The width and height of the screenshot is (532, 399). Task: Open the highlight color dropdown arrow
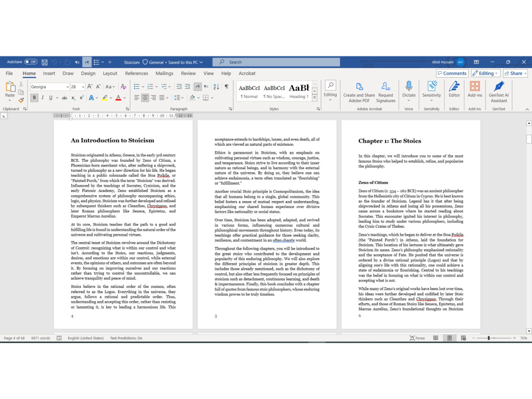click(111, 98)
